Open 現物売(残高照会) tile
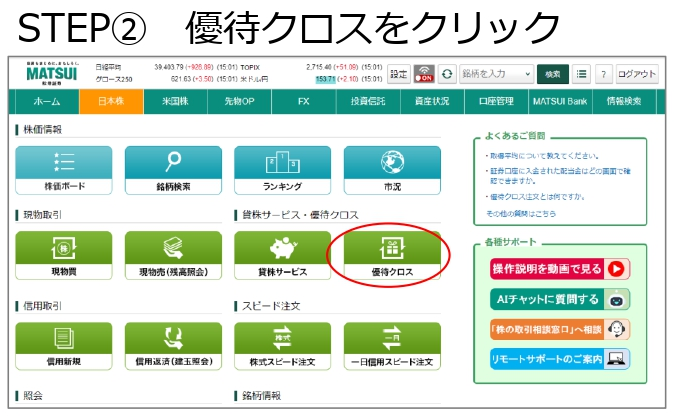The width and height of the screenshot is (681, 418). tap(173, 255)
